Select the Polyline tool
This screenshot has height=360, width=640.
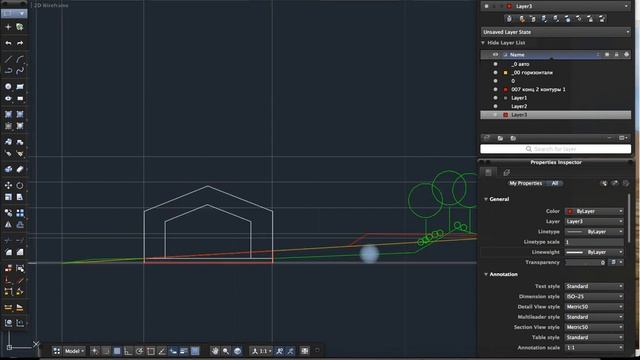pyautogui.click(x=8, y=71)
